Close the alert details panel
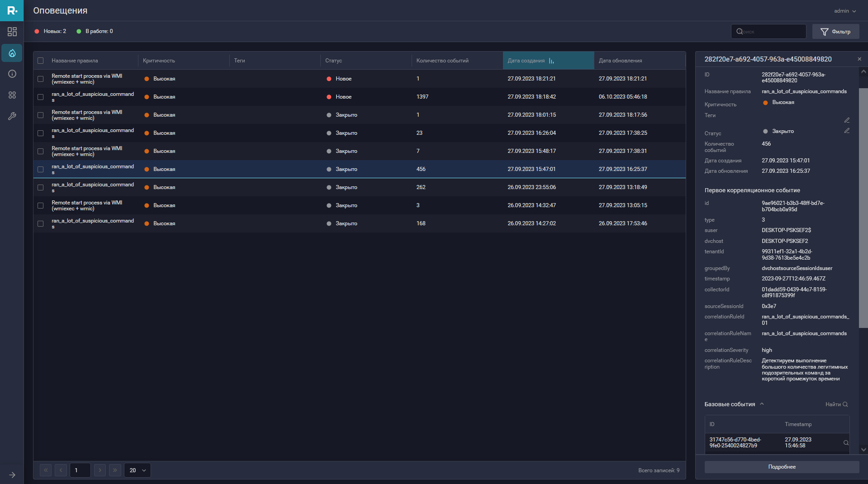 859,59
